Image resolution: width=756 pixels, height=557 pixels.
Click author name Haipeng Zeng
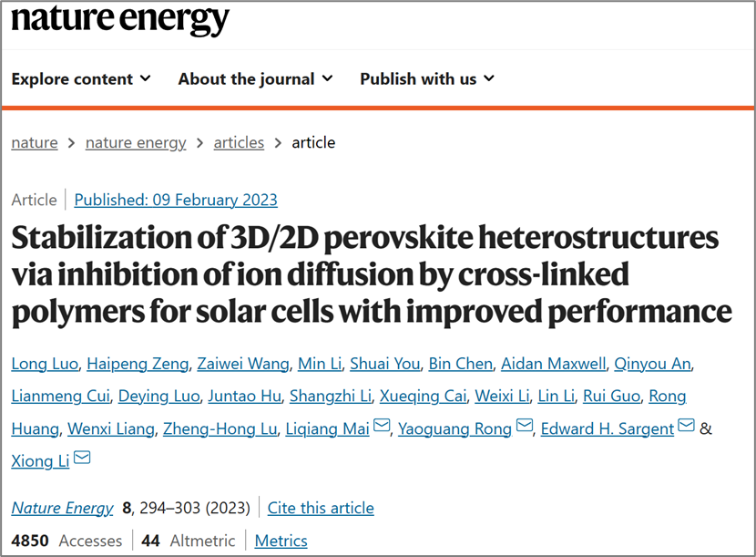click(x=136, y=365)
